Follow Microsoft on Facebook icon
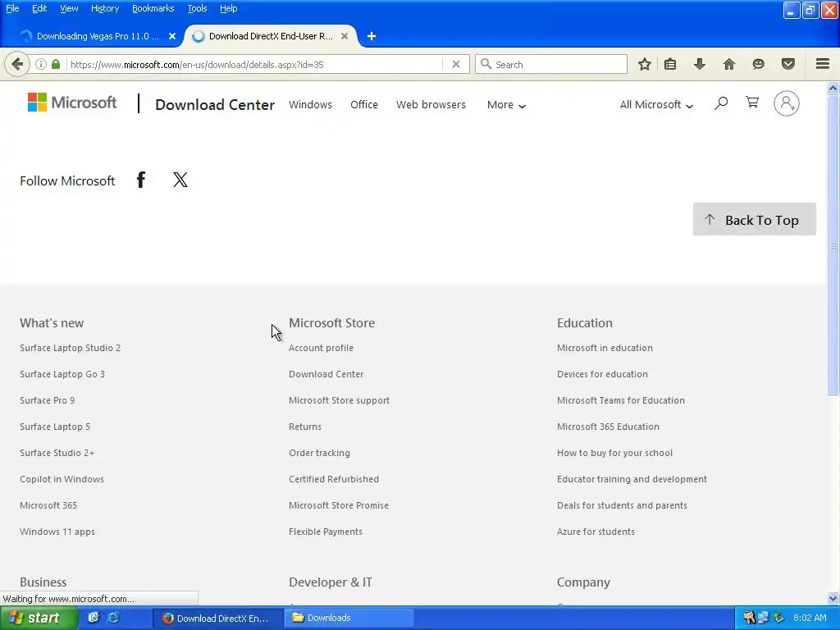Screen dimensions: 840x630 [x=141, y=180]
